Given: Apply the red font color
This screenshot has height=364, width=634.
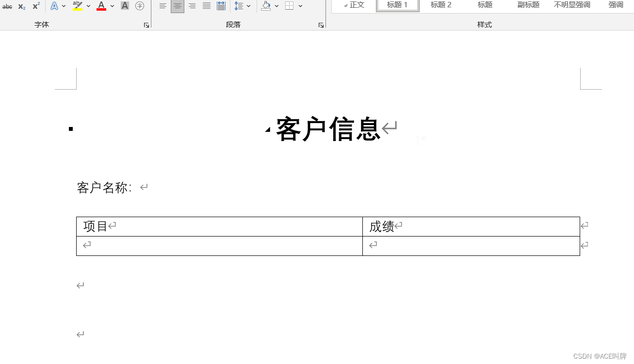Looking at the screenshot, I should pyautogui.click(x=100, y=6).
